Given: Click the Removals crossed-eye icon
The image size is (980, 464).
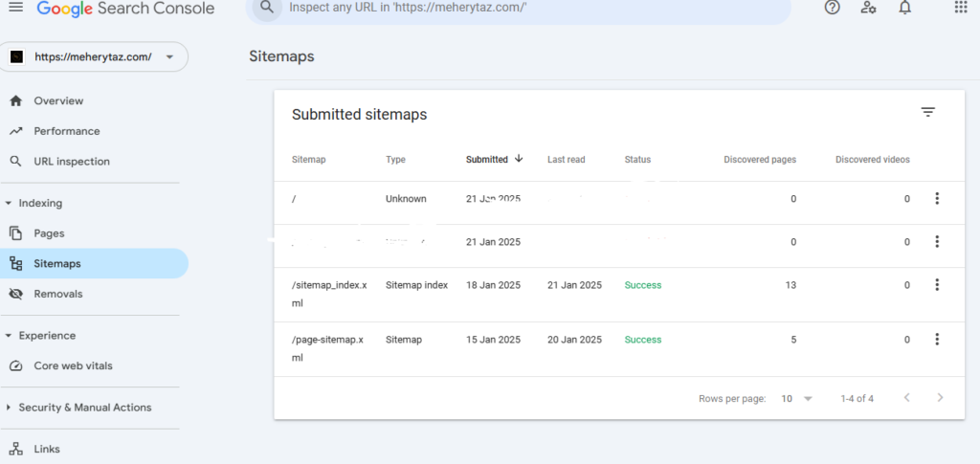Looking at the screenshot, I should [x=16, y=294].
